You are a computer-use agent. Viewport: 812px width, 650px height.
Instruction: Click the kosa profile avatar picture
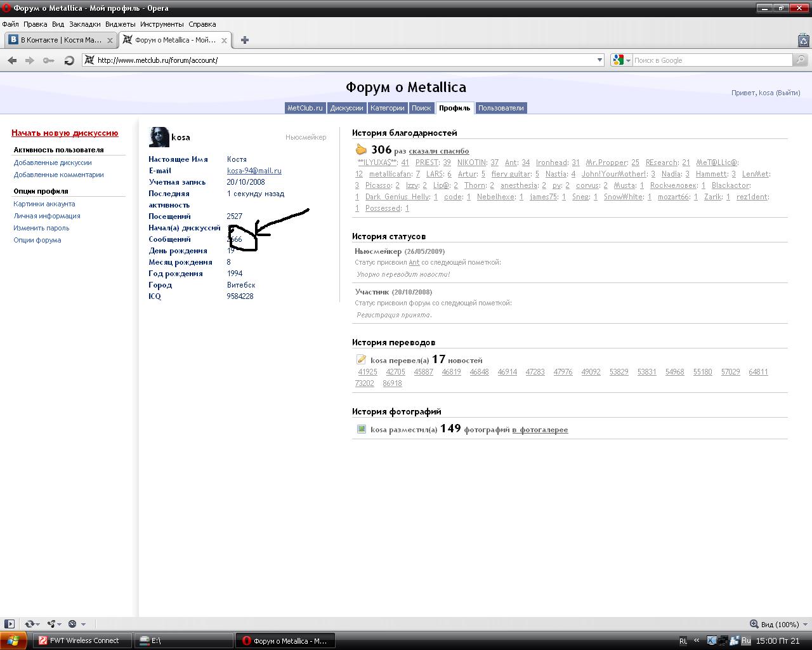pos(159,137)
